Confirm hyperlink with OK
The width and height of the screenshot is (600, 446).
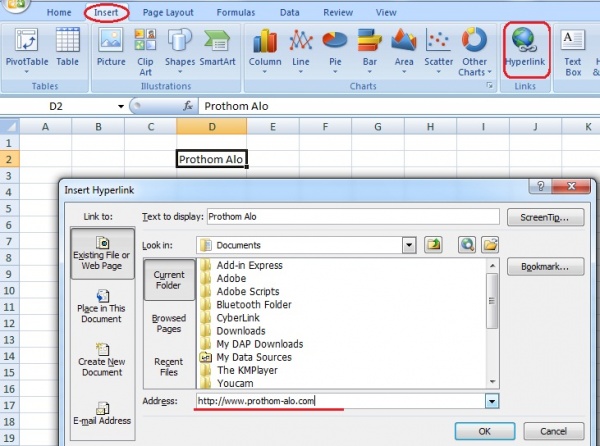click(x=484, y=431)
